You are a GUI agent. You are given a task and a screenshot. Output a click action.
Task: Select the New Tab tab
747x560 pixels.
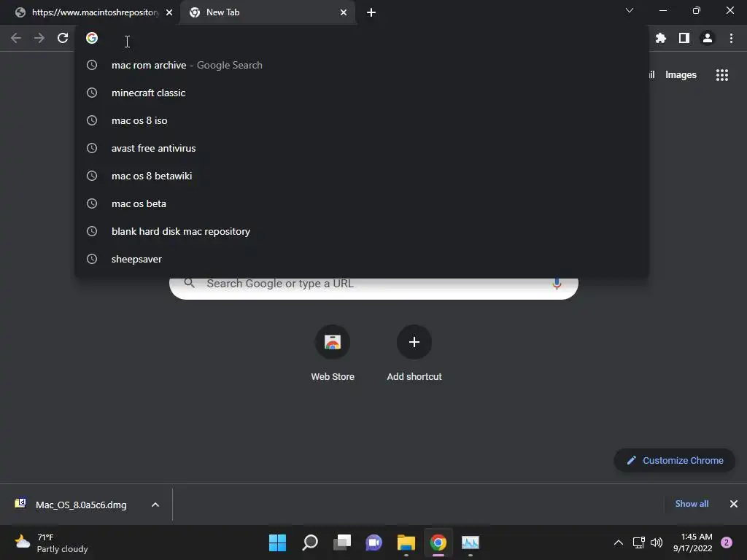click(267, 12)
